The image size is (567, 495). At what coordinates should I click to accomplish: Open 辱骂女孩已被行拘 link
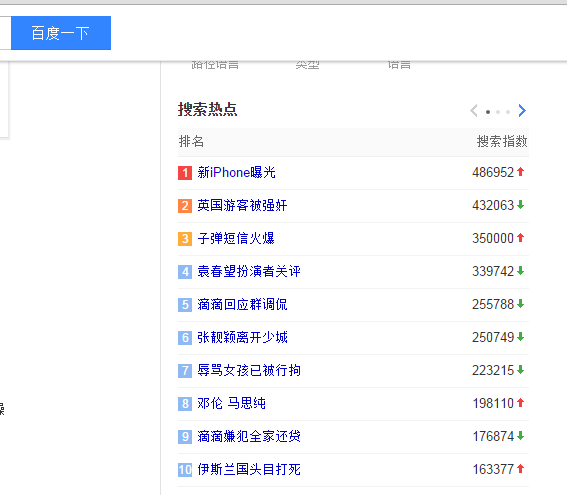coord(249,370)
